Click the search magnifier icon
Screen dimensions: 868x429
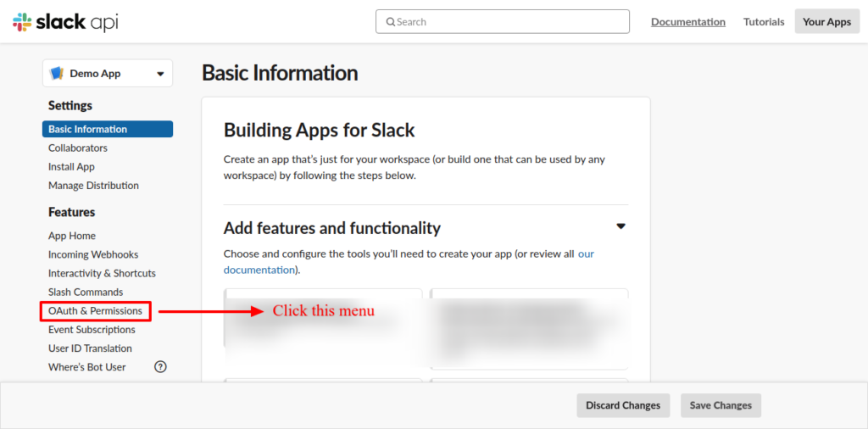point(391,22)
